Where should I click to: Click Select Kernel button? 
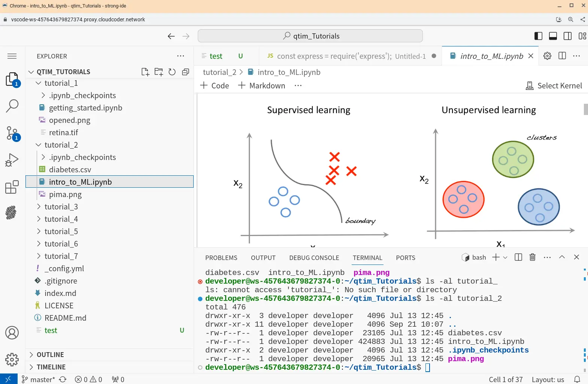coord(554,86)
